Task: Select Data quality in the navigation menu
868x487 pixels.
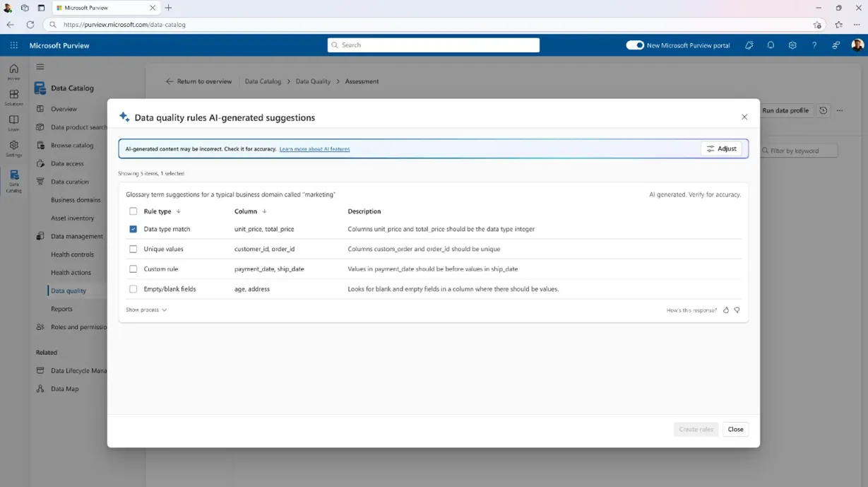Action: [x=68, y=290]
